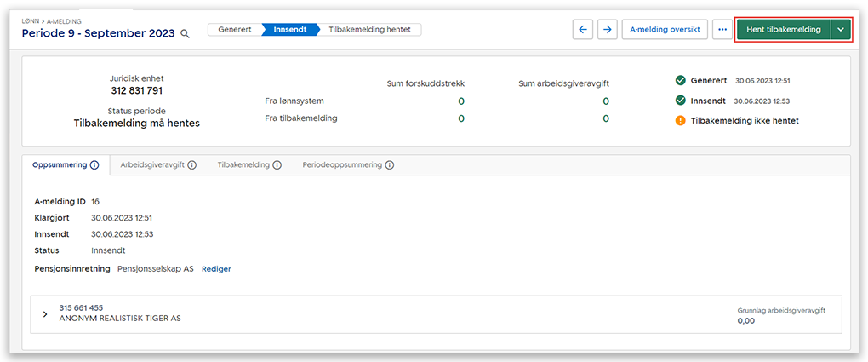Select the Tilbakemelding tab

(x=243, y=165)
